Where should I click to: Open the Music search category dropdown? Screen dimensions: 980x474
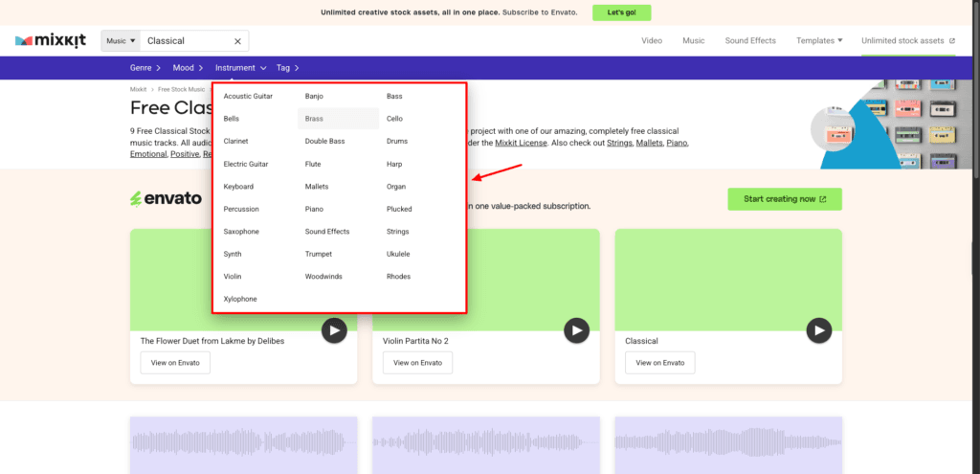pyautogui.click(x=121, y=40)
